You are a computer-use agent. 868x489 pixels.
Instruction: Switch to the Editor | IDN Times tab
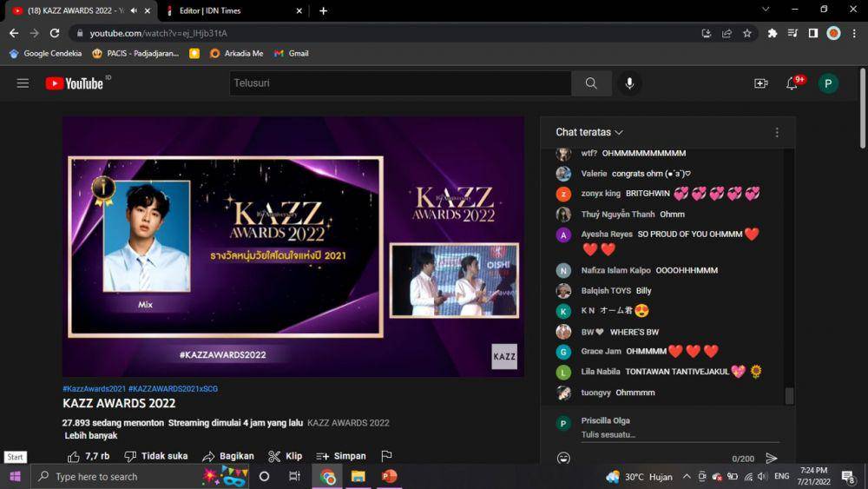point(233,10)
